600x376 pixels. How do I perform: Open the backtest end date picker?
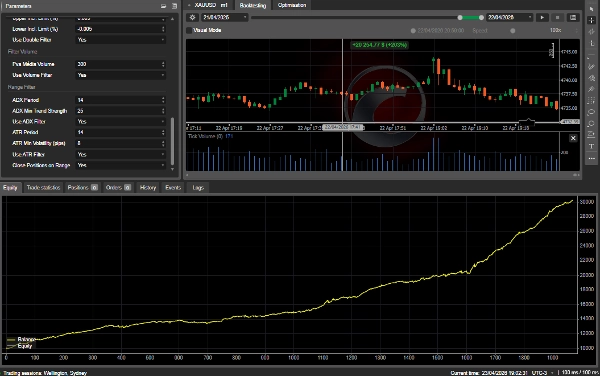click(509, 18)
